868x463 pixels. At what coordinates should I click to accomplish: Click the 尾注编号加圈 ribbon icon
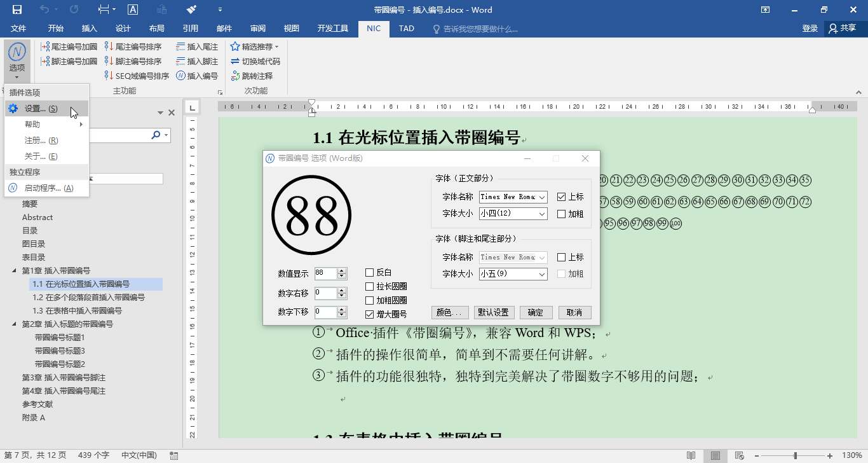(44, 46)
